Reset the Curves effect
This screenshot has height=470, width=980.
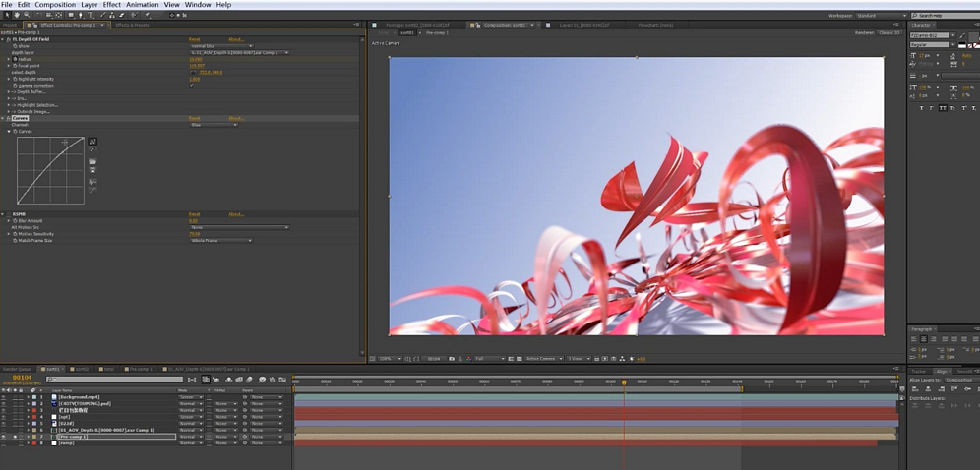pyautogui.click(x=195, y=118)
